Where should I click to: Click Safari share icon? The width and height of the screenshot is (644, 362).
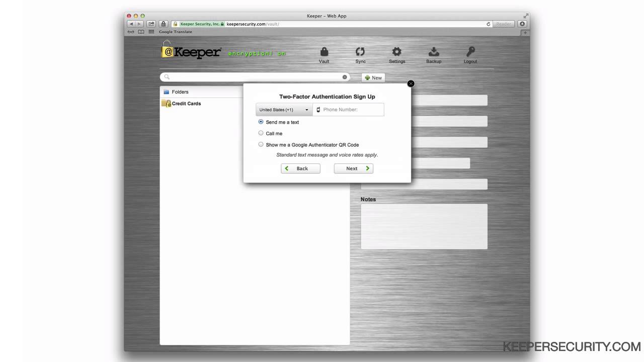(151, 24)
